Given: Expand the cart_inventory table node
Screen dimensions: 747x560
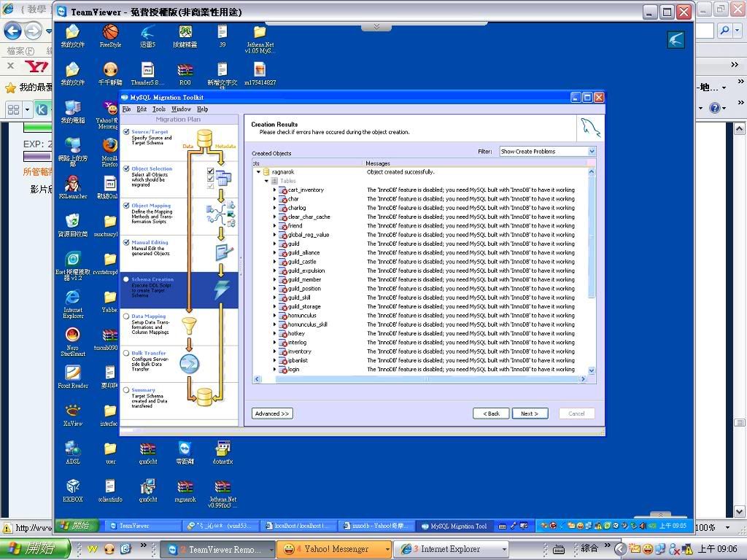Looking at the screenshot, I should (274, 190).
